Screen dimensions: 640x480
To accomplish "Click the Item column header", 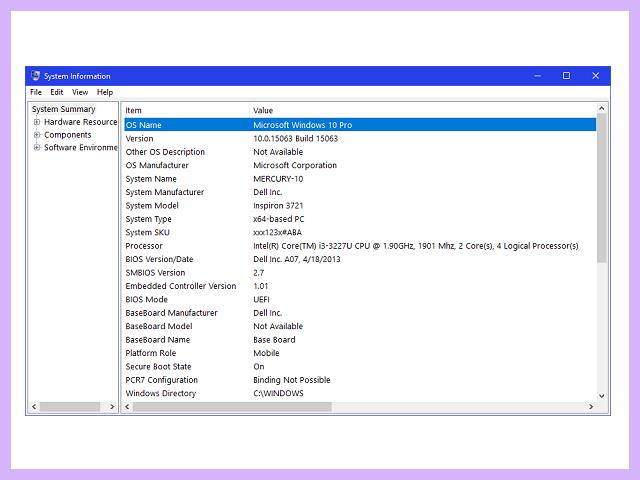I will [186, 110].
